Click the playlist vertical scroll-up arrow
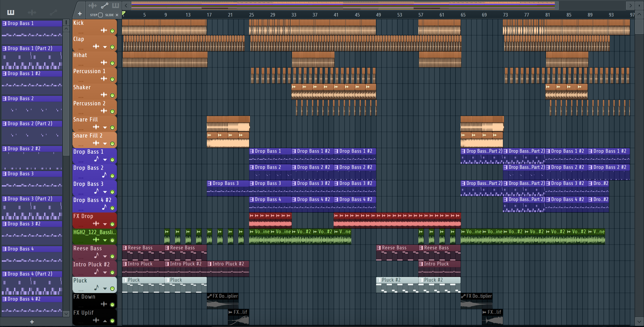This screenshot has height=327, width=644. point(639,15)
